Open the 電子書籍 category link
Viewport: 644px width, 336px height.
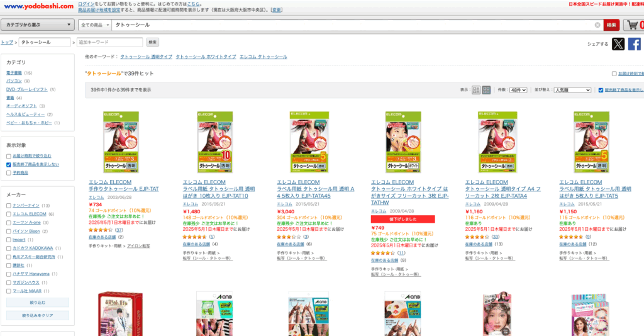[14, 73]
